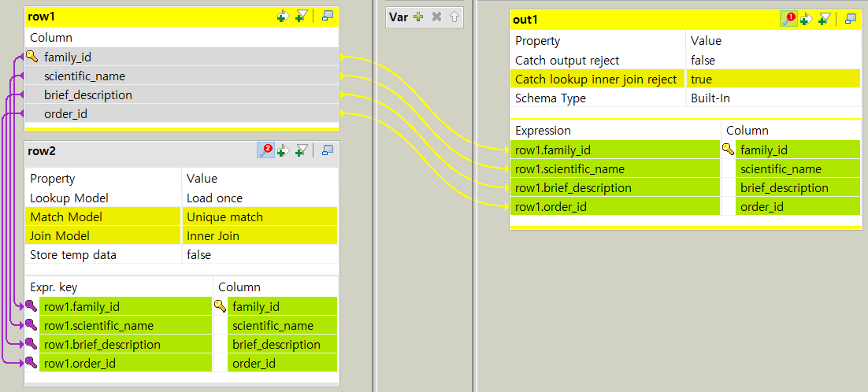868x392 pixels.
Task: Click the add-arrow icon in row1 header
Action: click(x=284, y=16)
